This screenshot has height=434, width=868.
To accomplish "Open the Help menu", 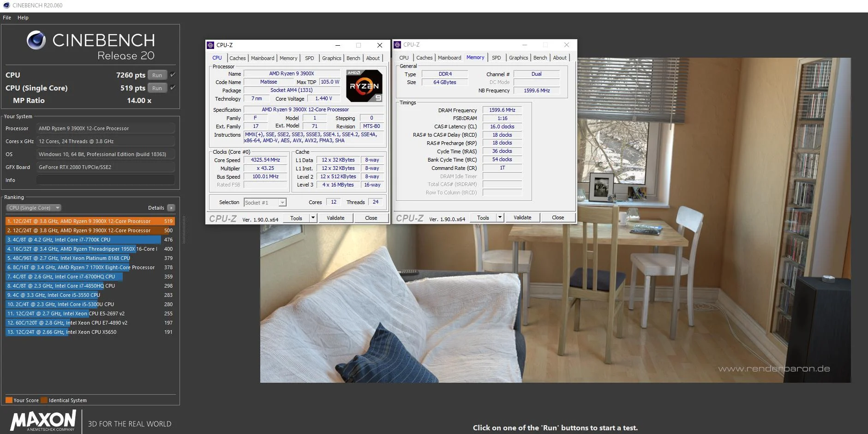I will [x=23, y=18].
